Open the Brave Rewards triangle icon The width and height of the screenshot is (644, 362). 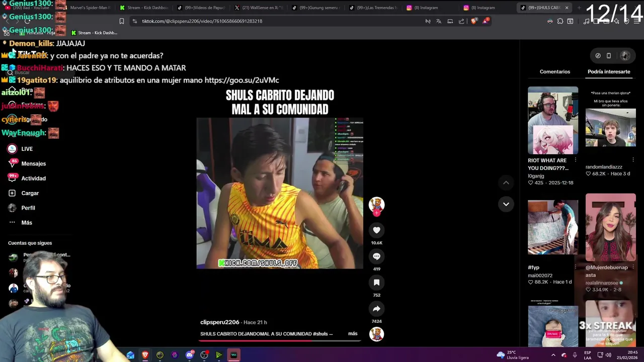pos(486,21)
